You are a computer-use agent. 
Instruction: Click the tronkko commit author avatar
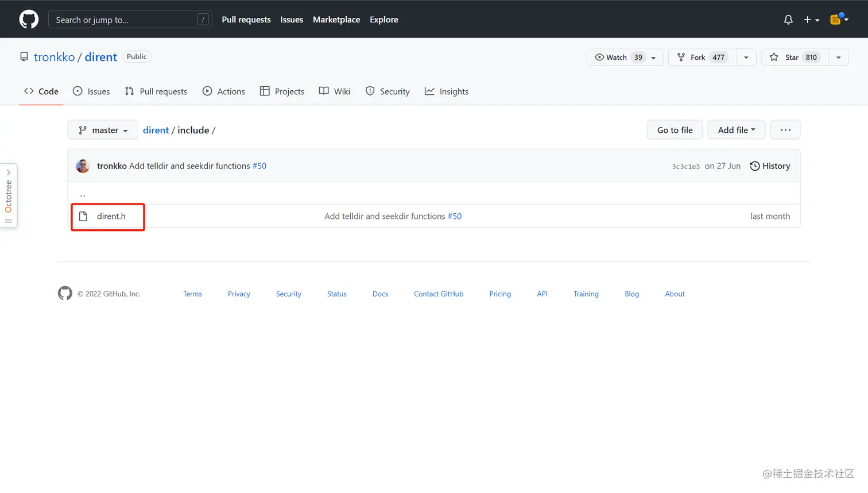(83, 166)
